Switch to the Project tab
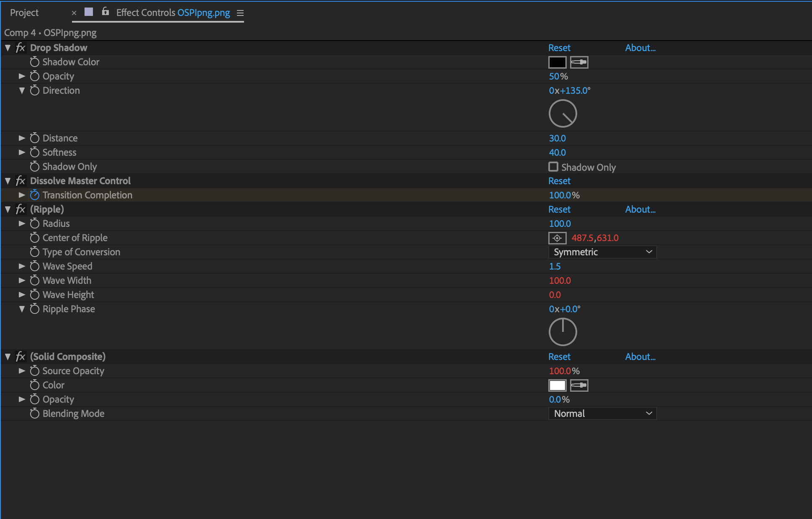The width and height of the screenshot is (812, 519). tap(24, 13)
